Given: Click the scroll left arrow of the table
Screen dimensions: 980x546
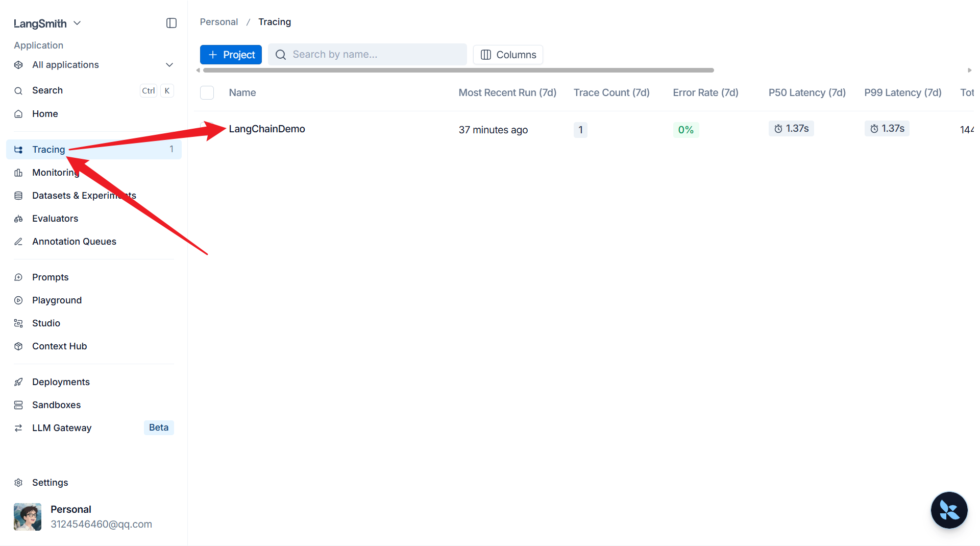Looking at the screenshot, I should coord(198,70).
